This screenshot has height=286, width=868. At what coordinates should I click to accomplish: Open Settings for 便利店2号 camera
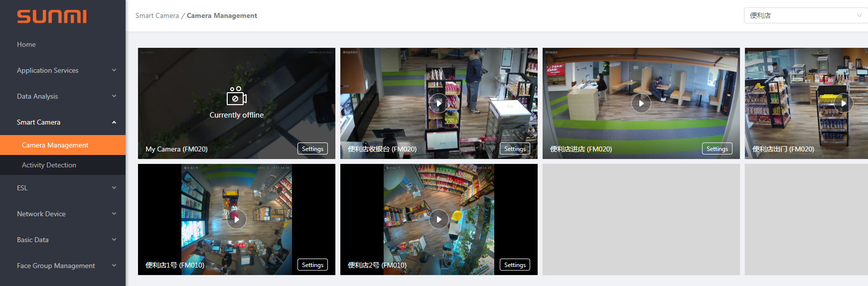tap(515, 265)
